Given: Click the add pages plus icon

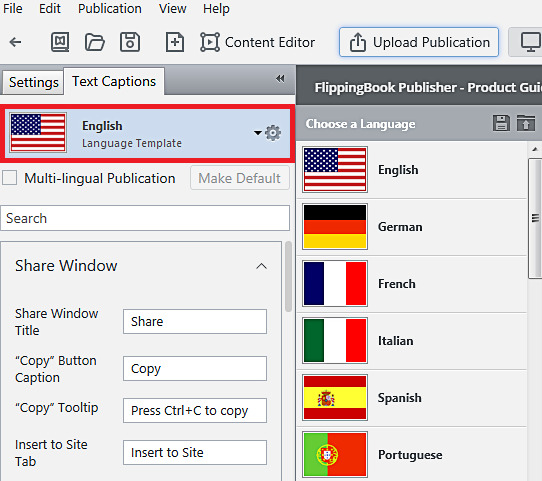Looking at the screenshot, I should pos(175,42).
